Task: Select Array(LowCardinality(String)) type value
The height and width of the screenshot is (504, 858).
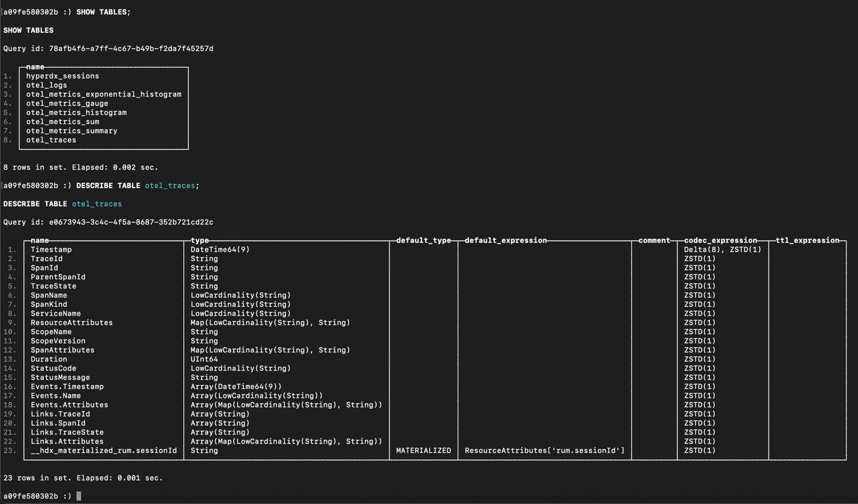Action: click(x=257, y=396)
